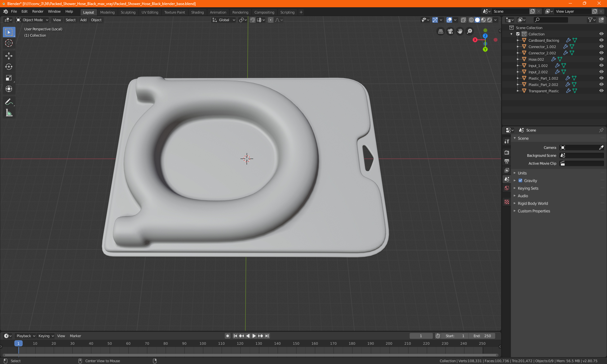This screenshot has width=607, height=364.
Task: Click the zoom view magnifier icon
Action: pyautogui.click(x=470, y=31)
